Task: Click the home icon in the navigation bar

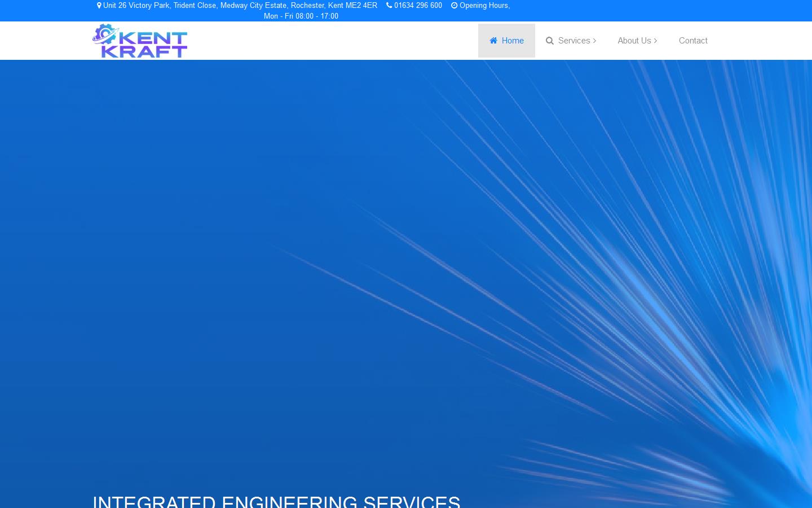Action: point(493,41)
